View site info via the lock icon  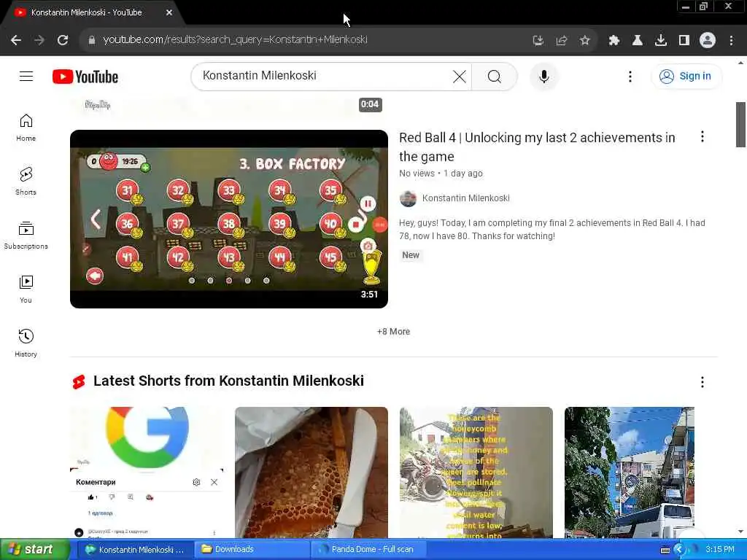pos(92,40)
